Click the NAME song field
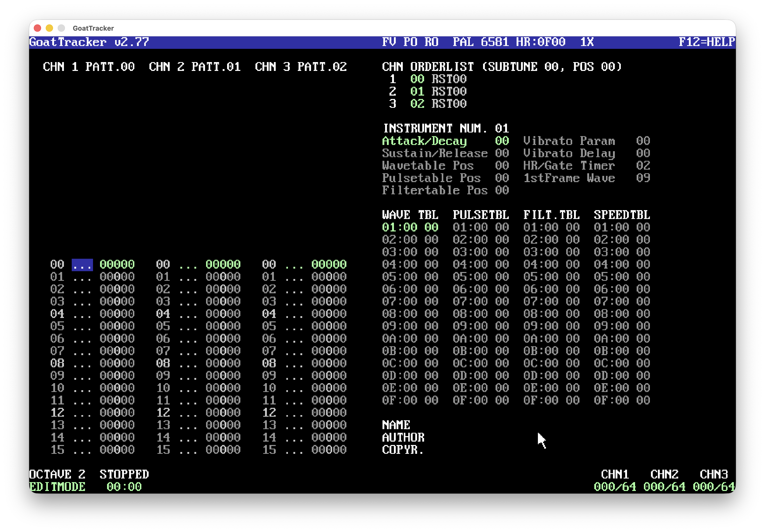This screenshot has width=765, height=532. point(396,425)
